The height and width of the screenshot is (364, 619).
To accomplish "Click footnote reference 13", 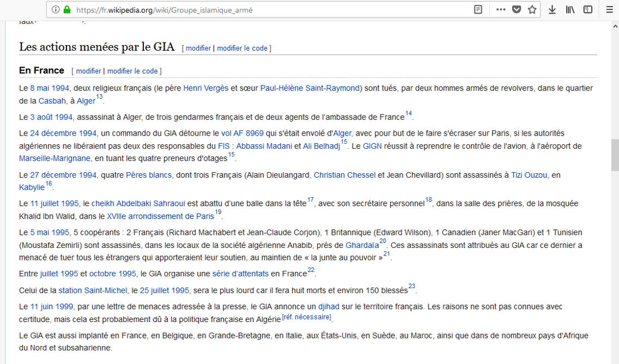I will coord(99,97).
